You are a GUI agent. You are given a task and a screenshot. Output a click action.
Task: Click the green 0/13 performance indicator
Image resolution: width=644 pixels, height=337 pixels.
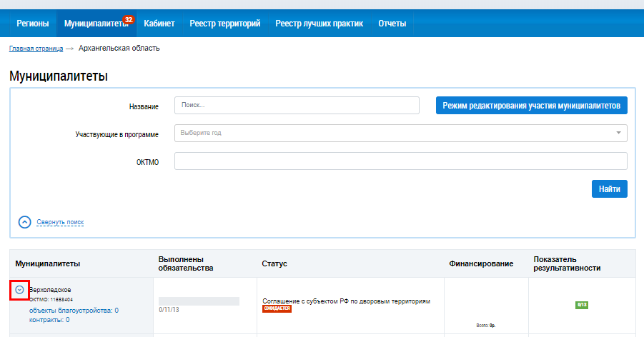(x=581, y=305)
